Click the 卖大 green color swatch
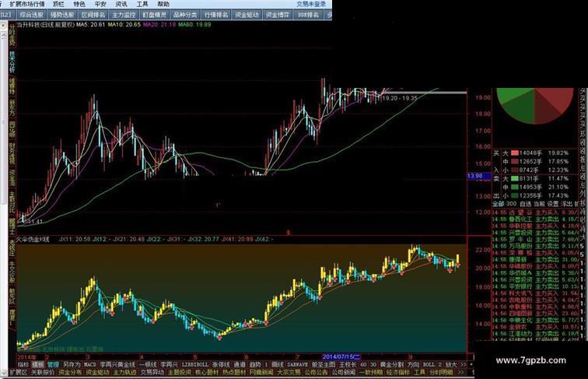Viewport: 588px width, 379px height. click(515, 179)
